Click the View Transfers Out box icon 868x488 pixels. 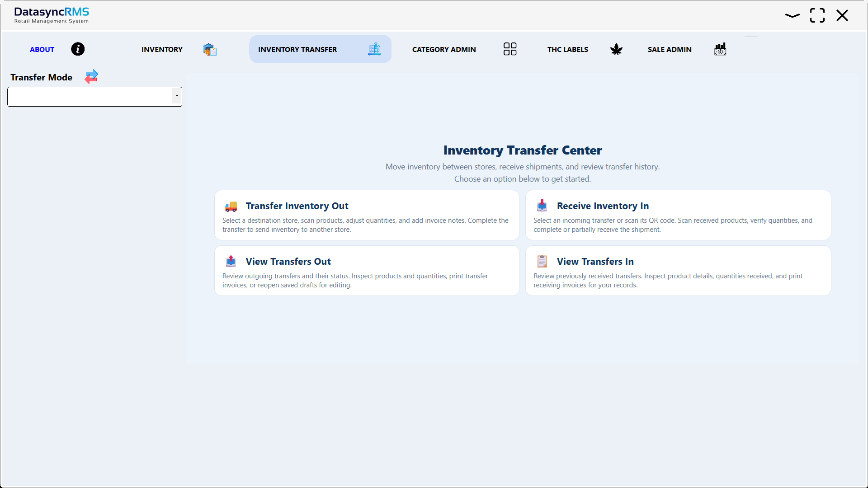(x=231, y=261)
